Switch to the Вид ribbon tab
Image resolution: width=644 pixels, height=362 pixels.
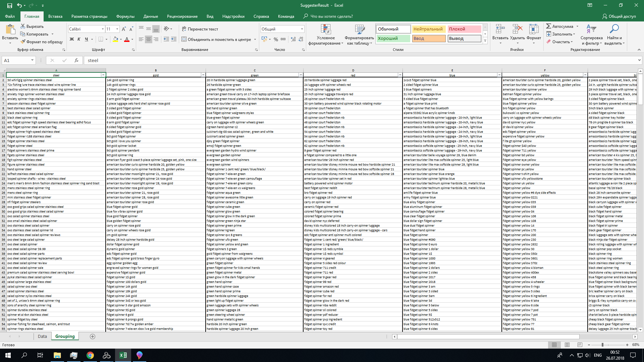pos(210,16)
